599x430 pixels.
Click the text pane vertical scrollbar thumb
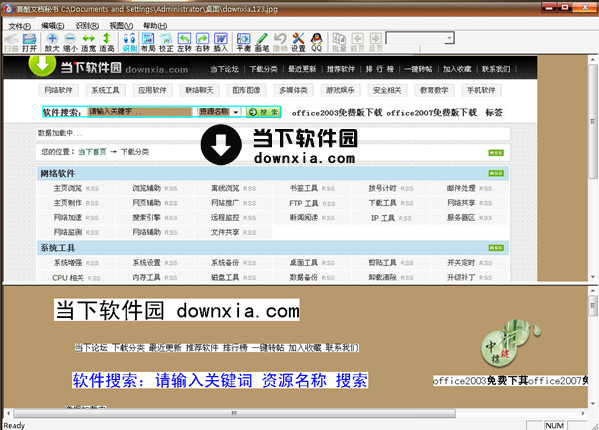(593, 306)
